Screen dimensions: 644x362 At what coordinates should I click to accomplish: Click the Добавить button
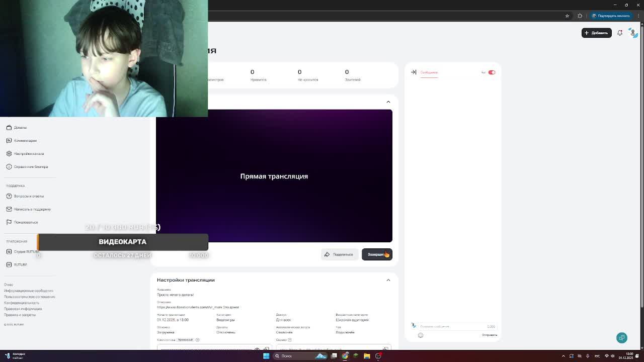596,33
